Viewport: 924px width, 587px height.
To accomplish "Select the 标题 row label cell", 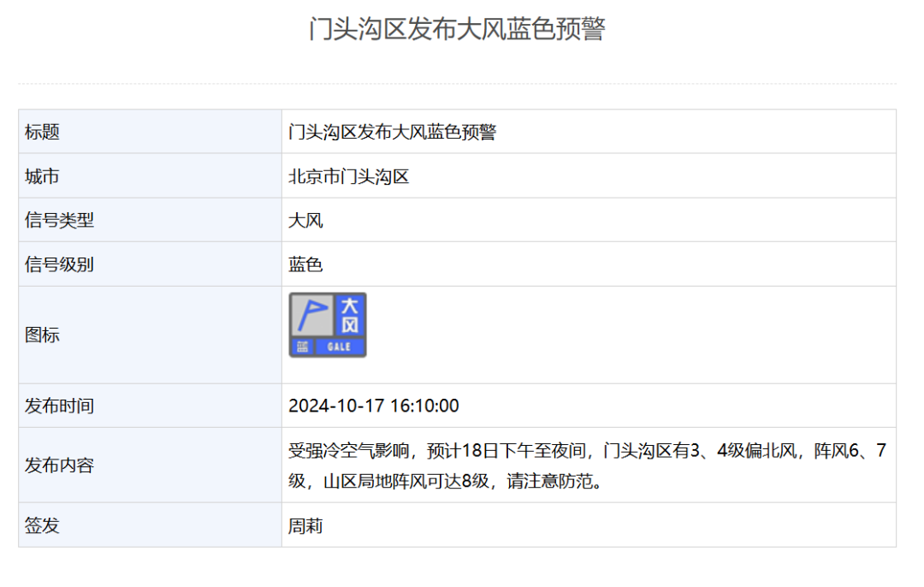I will point(43,132).
